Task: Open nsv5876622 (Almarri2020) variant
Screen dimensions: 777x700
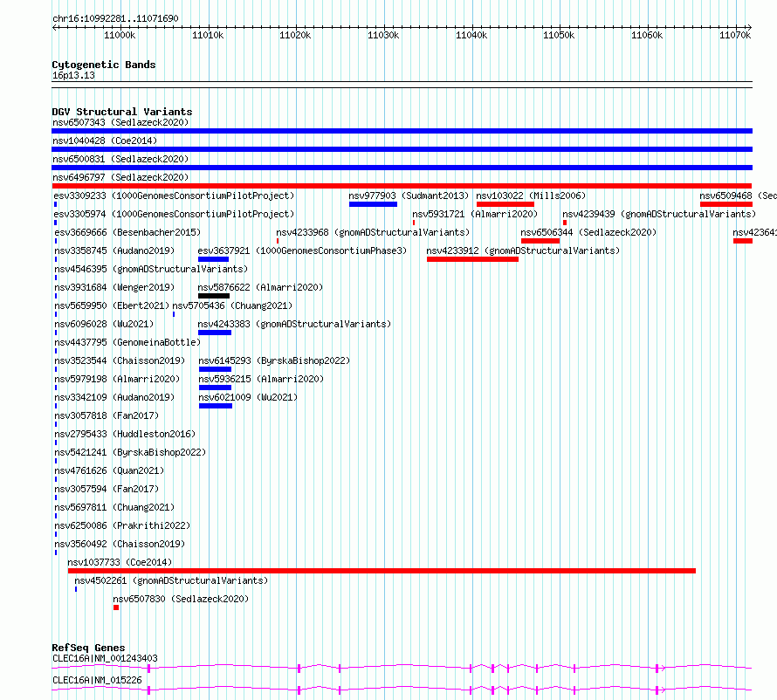Action: (260, 287)
